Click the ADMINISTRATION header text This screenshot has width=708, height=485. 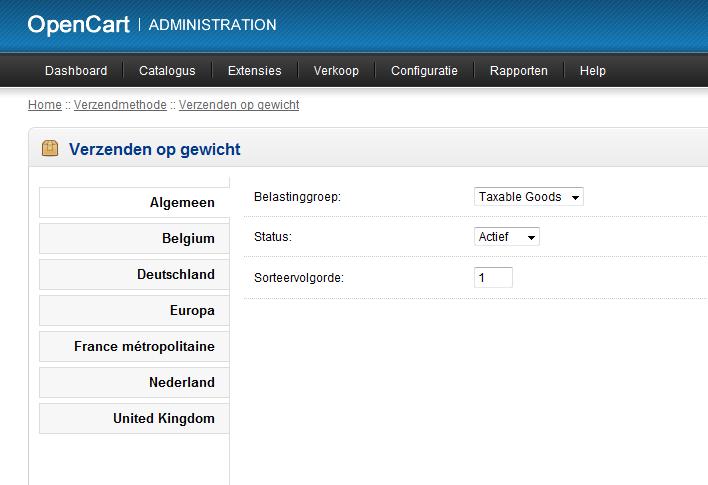(212, 25)
